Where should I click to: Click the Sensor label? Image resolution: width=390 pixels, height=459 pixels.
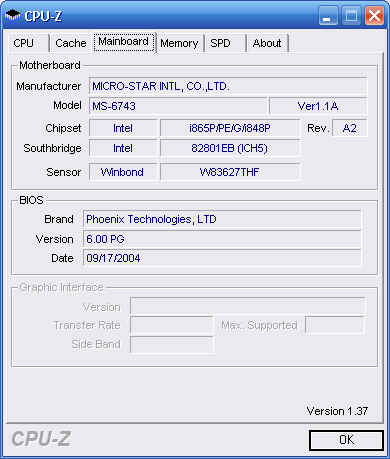pyautogui.click(x=64, y=172)
